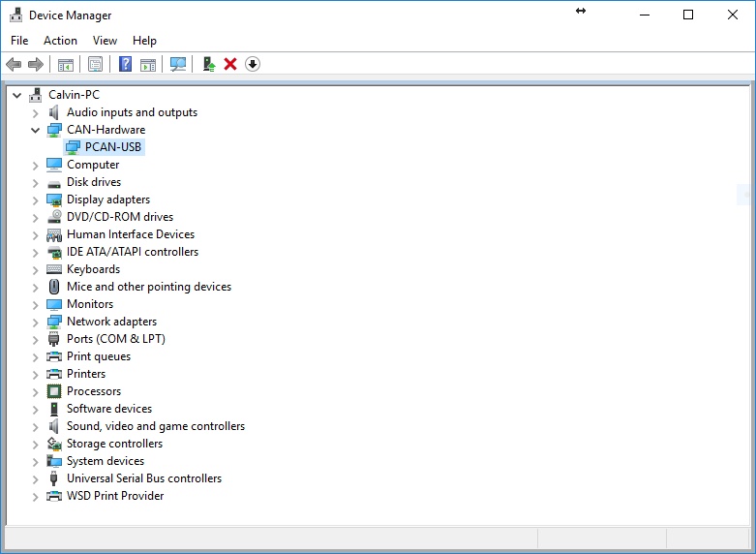
Task: Click the DVD/CD-ROM drives disc icon
Action: click(x=54, y=217)
